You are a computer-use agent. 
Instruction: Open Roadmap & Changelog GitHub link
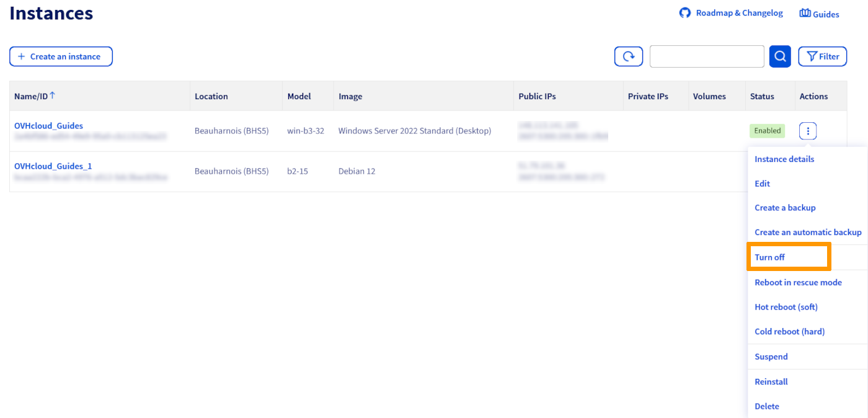732,13
